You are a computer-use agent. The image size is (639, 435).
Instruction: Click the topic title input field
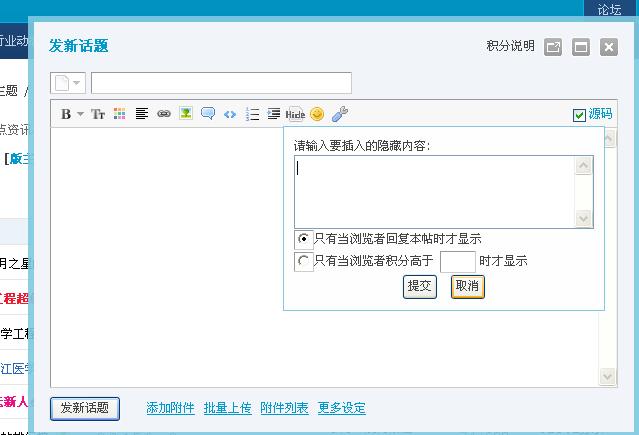[221, 83]
